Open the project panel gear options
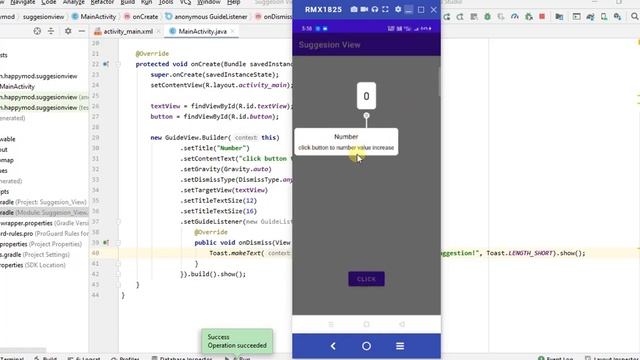This screenshot has height=360, width=640. 68,31
